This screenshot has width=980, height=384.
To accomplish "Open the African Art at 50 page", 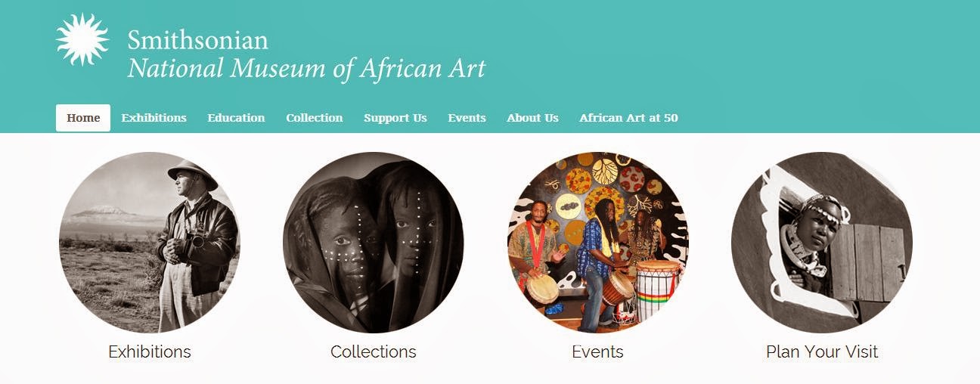I will click(x=628, y=118).
